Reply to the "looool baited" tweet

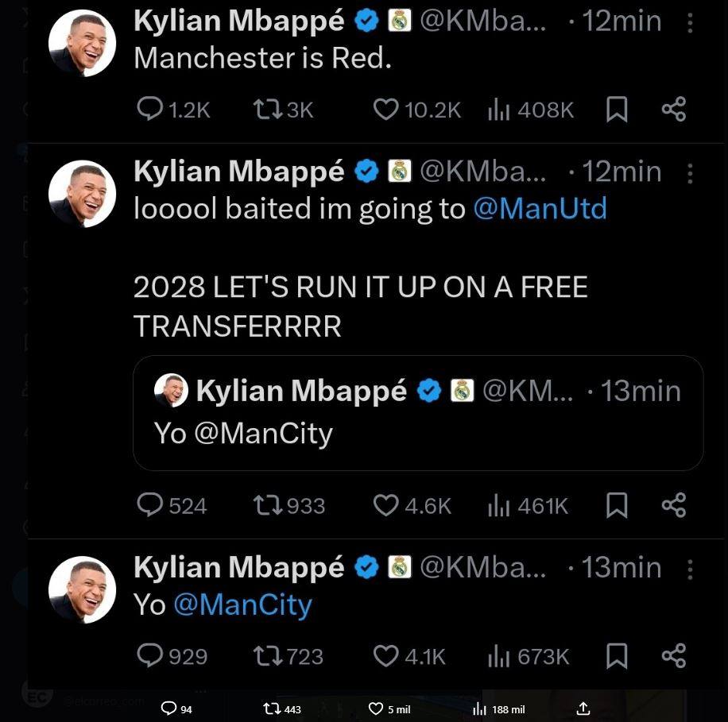coord(149,505)
